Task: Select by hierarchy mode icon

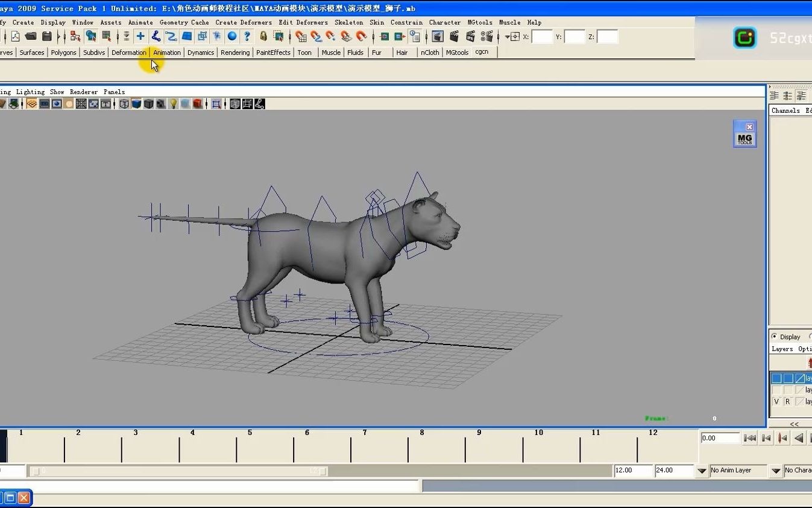Action: point(75,37)
